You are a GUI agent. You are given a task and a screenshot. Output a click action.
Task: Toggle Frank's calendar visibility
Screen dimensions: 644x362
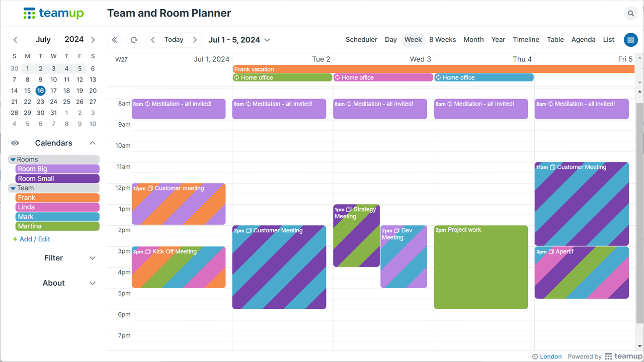[57, 198]
